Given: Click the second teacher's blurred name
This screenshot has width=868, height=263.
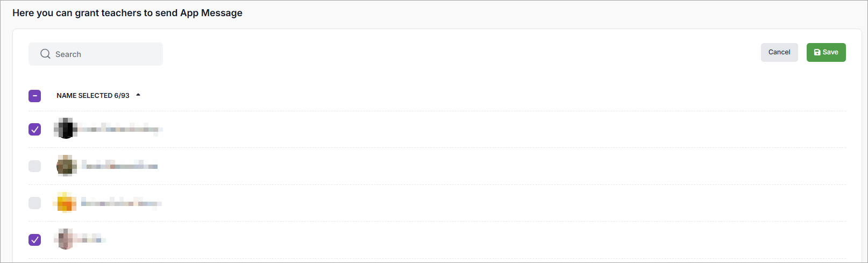Looking at the screenshot, I should (120, 166).
